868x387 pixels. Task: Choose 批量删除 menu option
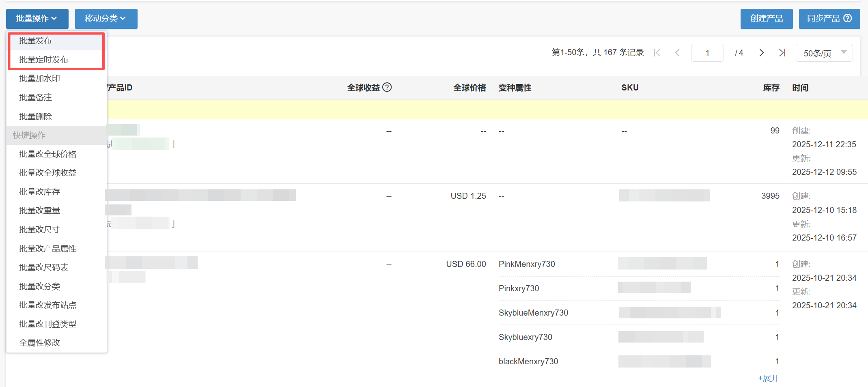click(36, 116)
